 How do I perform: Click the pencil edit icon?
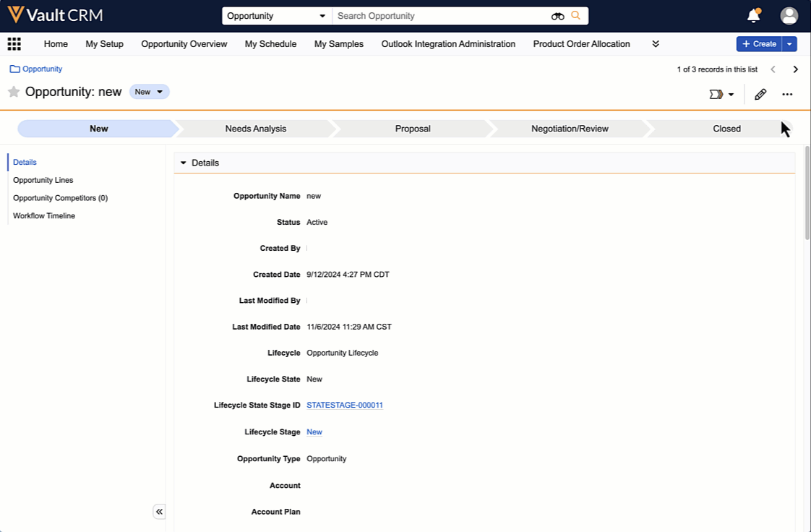pyautogui.click(x=760, y=95)
